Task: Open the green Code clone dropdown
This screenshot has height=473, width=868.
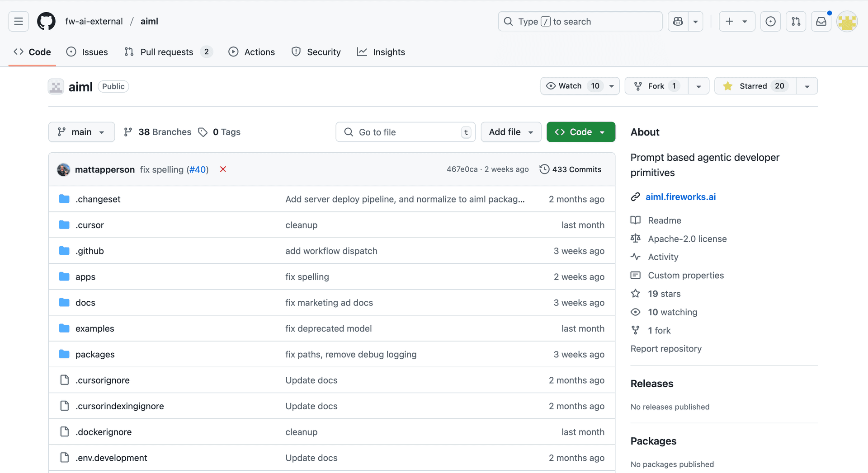Action: pyautogui.click(x=580, y=132)
